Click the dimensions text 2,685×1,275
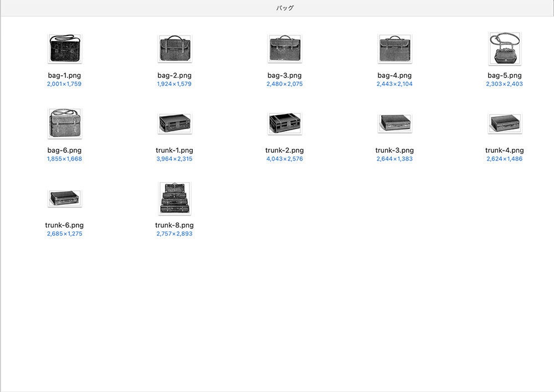The width and height of the screenshot is (554, 392). (x=64, y=234)
